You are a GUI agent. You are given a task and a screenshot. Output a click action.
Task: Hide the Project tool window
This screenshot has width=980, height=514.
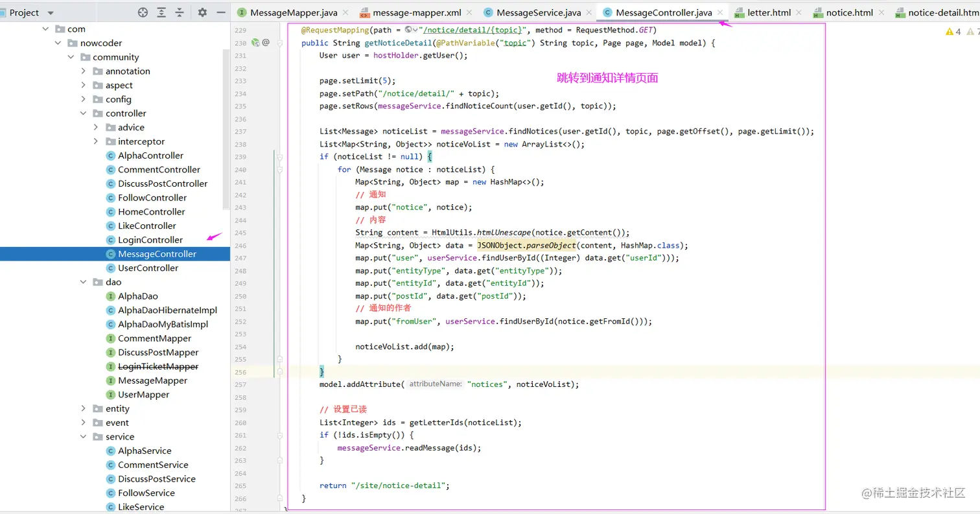221,12
